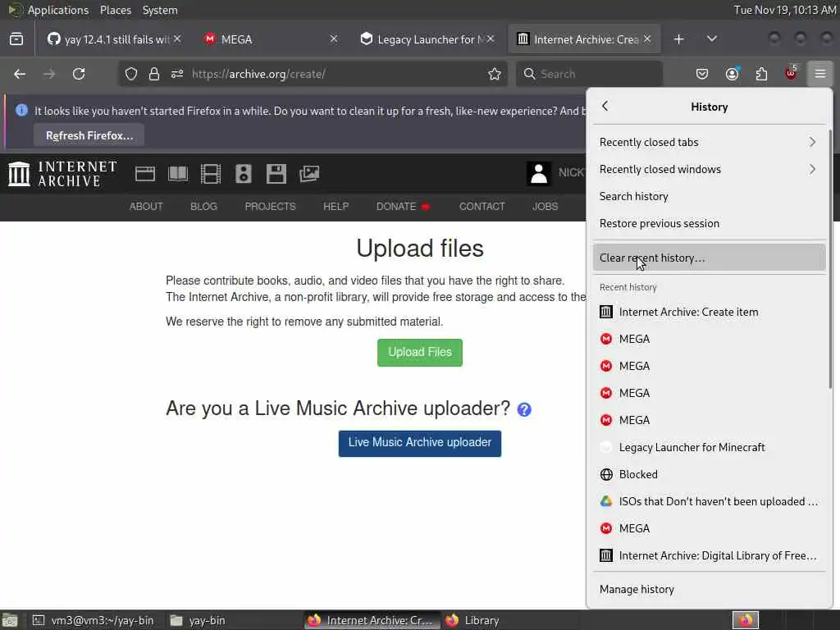840x630 pixels.
Task: Open Internet Archive software floppy icon
Action: (276, 174)
